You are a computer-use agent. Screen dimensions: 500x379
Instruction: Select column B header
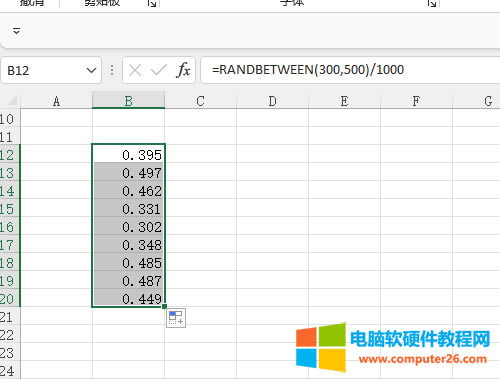tap(128, 101)
